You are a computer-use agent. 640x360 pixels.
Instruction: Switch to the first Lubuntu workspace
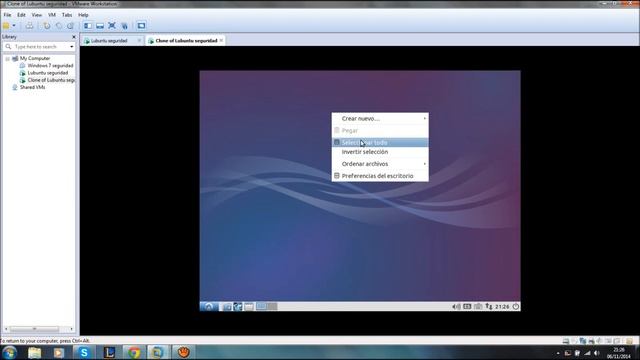(261, 307)
